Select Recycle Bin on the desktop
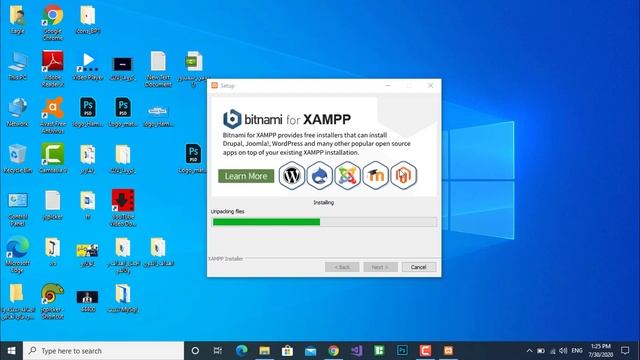The height and width of the screenshot is (360, 640). (x=18, y=158)
